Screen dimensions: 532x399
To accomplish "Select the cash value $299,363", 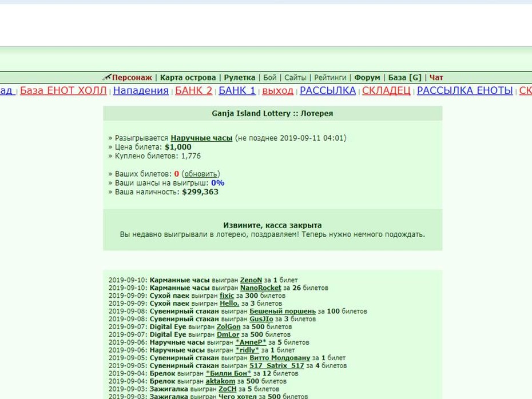I will click(x=200, y=192).
